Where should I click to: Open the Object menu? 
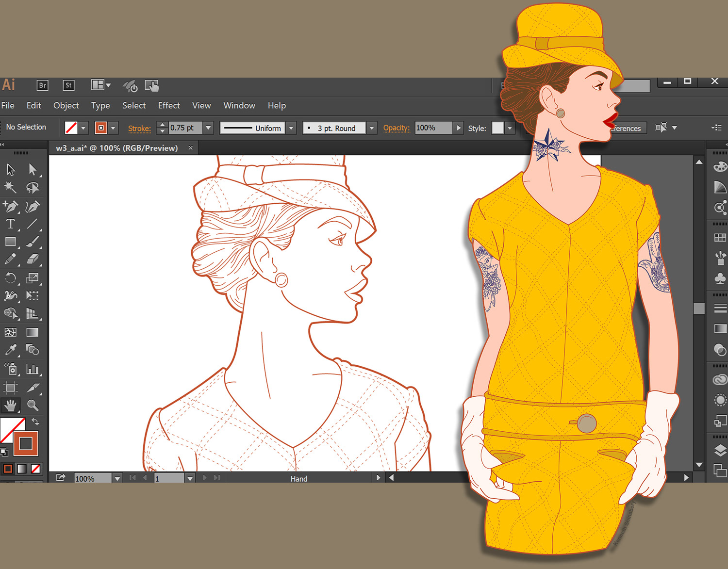[x=66, y=105]
